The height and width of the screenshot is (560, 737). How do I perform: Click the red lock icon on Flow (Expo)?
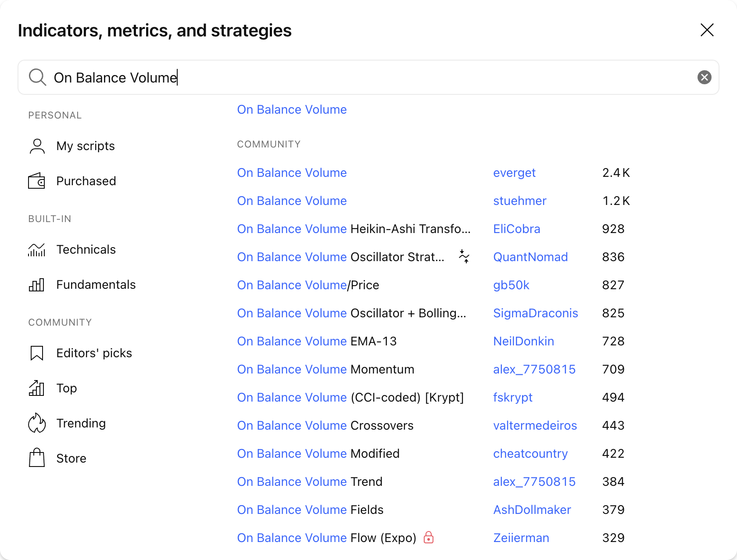(429, 537)
